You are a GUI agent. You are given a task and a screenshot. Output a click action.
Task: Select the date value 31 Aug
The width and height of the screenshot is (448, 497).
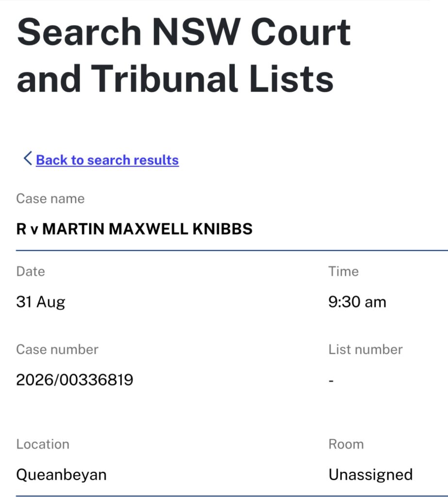coord(41,302)
